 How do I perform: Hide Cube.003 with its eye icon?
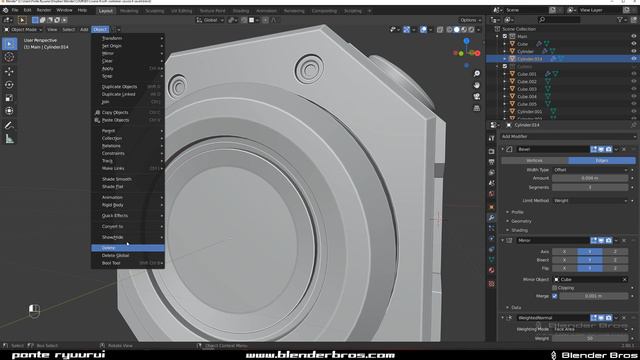click(633, 89)
